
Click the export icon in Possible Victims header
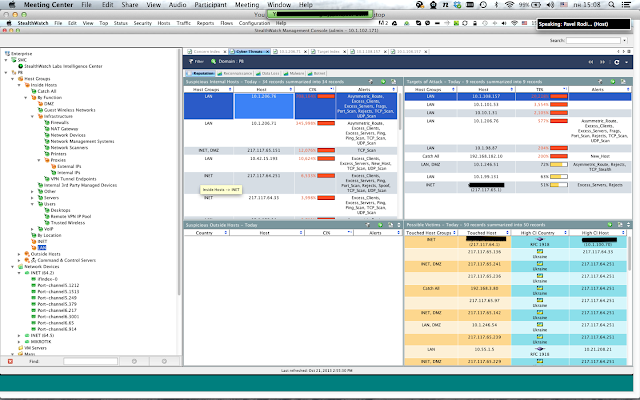click(620, 224)
